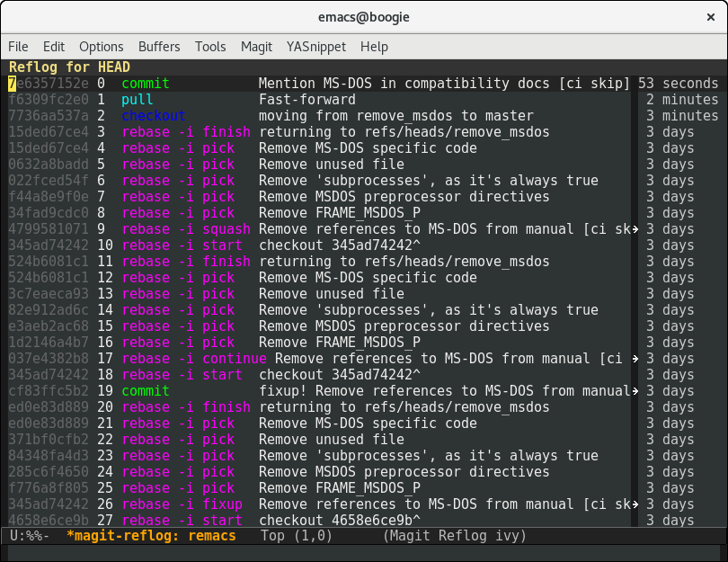The height and width of the screenshot is (562, 728).
Task: Open the Edit menu
Action: (54, 47)
